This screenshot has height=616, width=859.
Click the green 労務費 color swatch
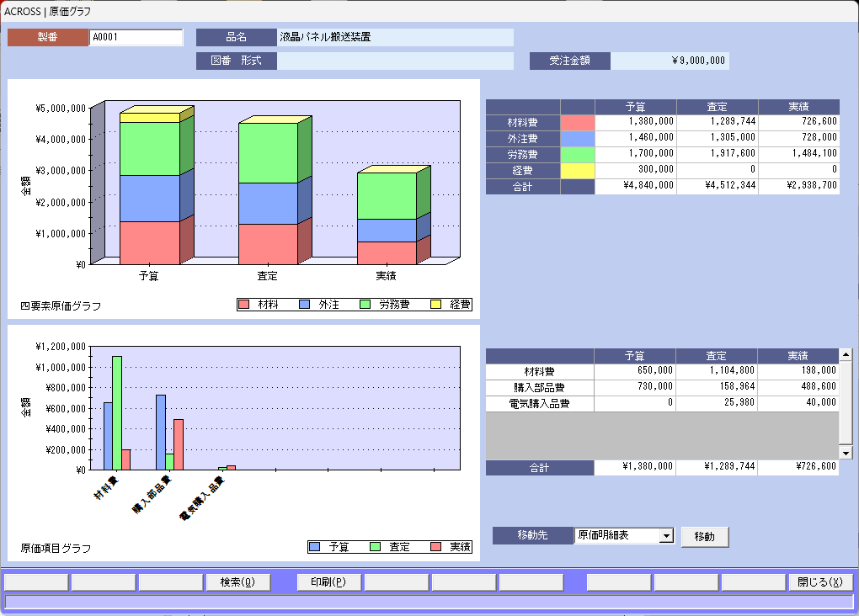(x=577, y=155)
